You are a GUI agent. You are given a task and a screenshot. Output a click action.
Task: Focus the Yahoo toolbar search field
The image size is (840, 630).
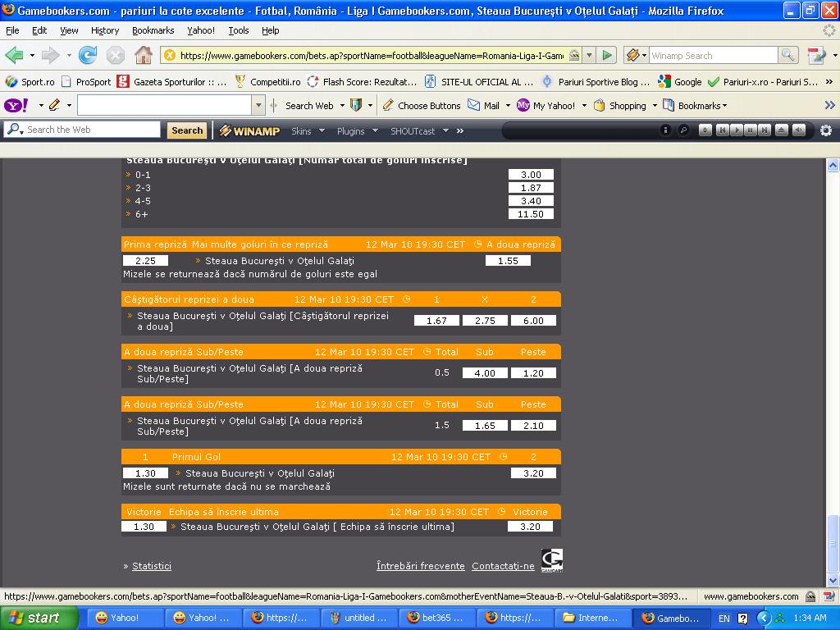pos(164,106)
